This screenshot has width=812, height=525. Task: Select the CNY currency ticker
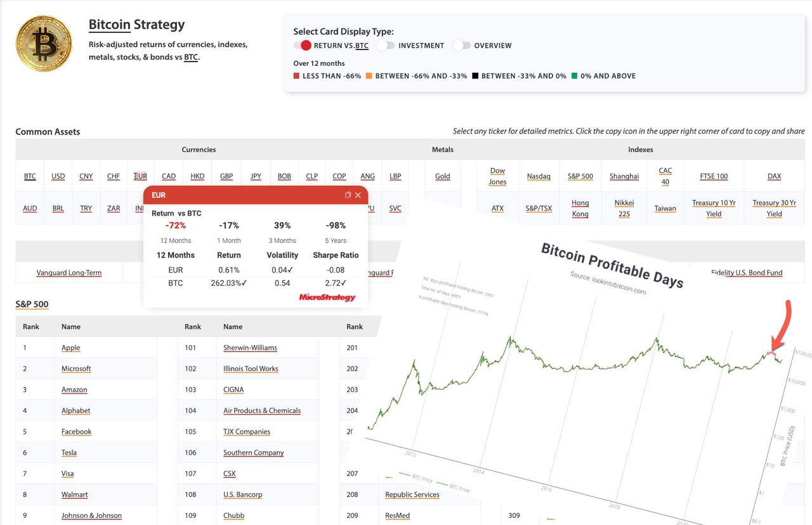(x=86, y=176)
